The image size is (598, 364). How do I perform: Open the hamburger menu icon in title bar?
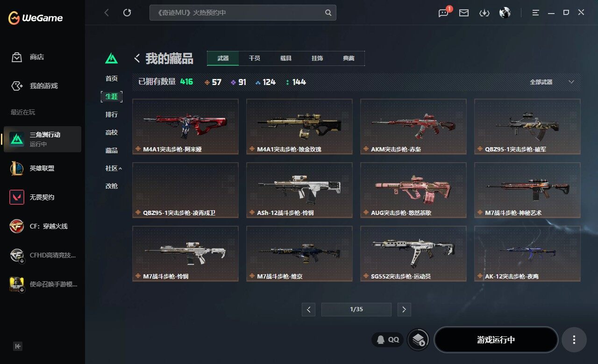coord(536,13)
